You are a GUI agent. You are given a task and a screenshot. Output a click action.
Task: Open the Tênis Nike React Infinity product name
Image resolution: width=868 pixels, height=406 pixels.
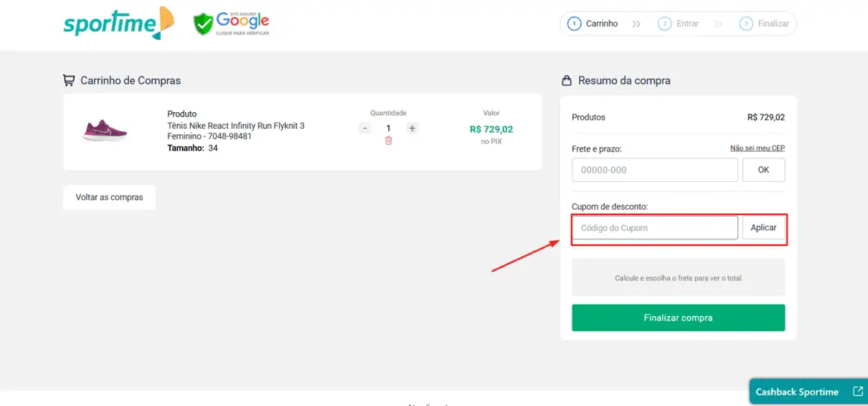coord(236,131)
